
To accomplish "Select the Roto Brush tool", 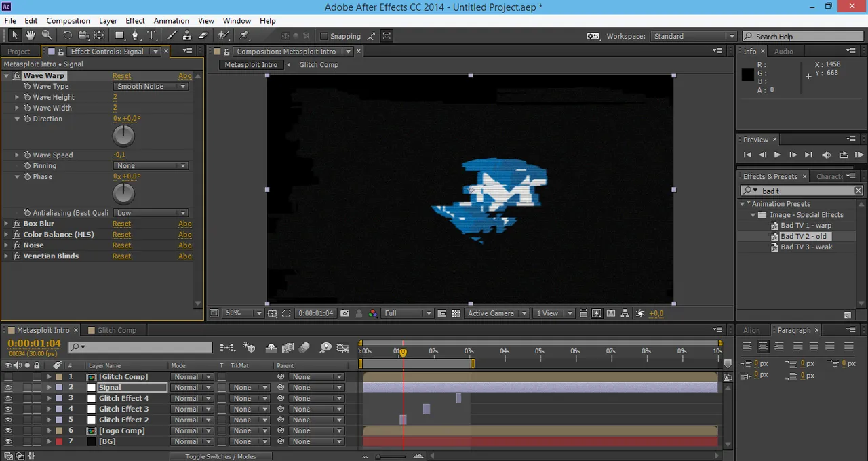I will point(224,35).
